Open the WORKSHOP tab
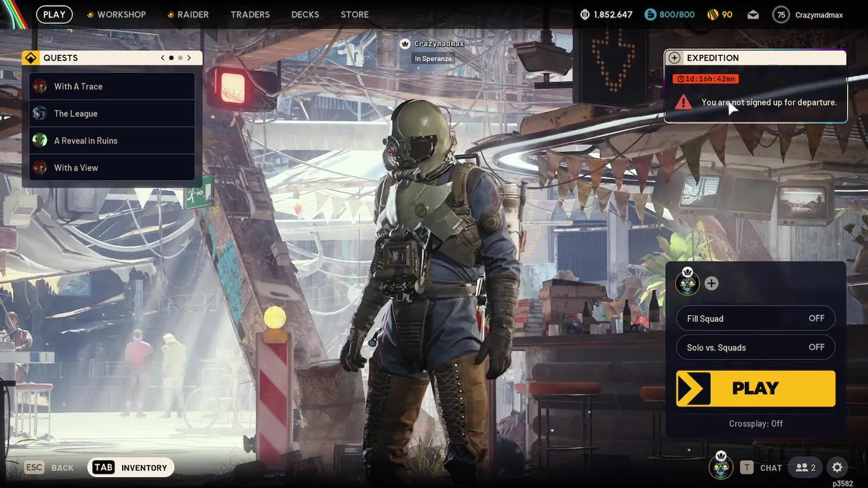868x488 pixels. (x=116, y=14)
